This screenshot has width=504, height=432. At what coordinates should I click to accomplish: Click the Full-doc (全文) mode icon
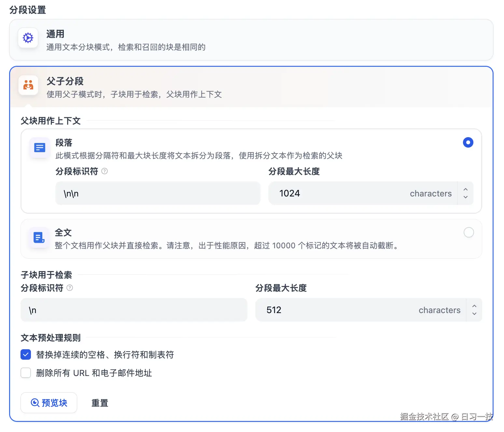(39, 238)
